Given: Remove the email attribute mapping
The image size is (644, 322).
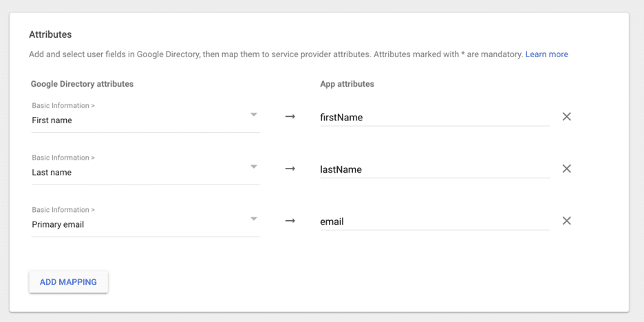Looking at the screenshot, I should pos(566,221).
